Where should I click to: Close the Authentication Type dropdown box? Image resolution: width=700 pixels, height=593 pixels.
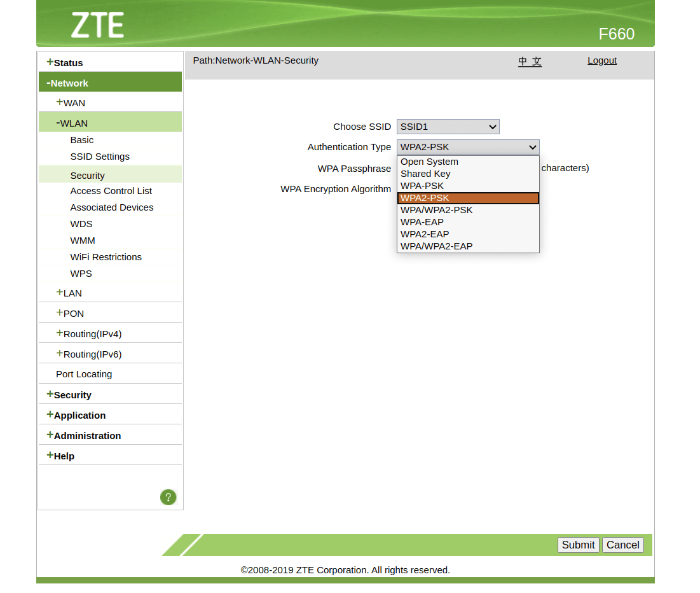tap(468, 147)
